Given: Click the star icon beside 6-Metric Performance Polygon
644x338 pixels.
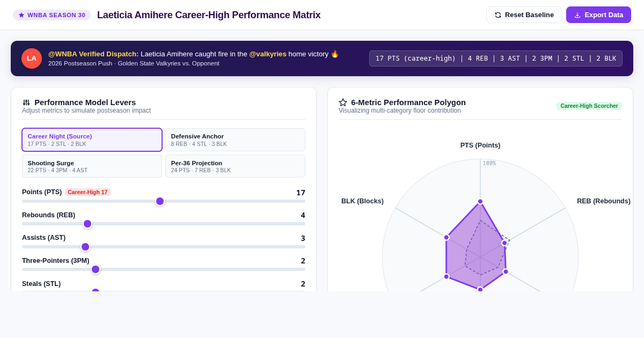Looking at the screenshot, I should click(x=343, y=102).
